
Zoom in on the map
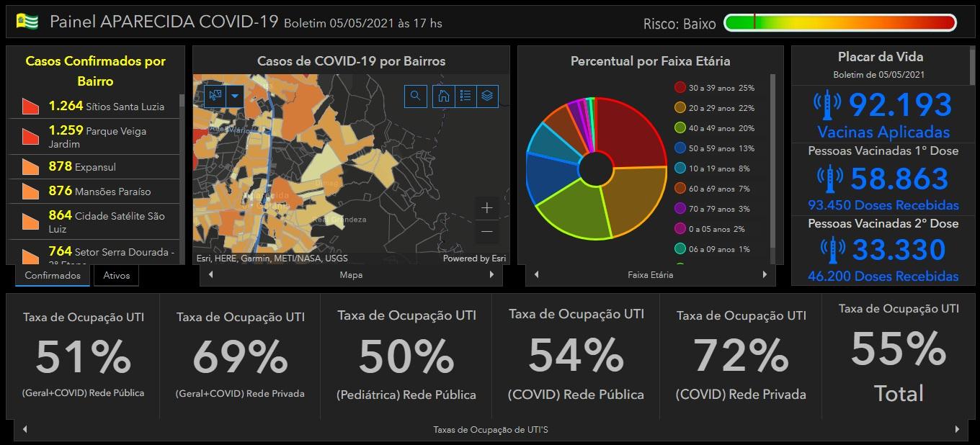coord(487,208)
